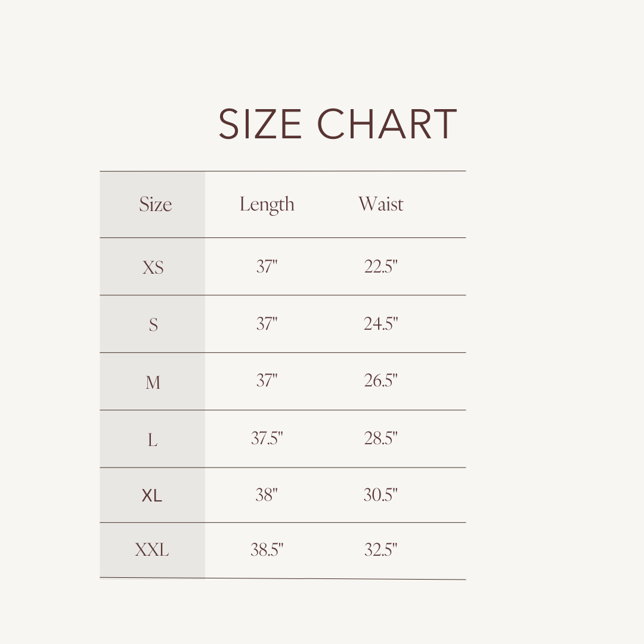Click the 22.5" waist value

coord(381,267)
